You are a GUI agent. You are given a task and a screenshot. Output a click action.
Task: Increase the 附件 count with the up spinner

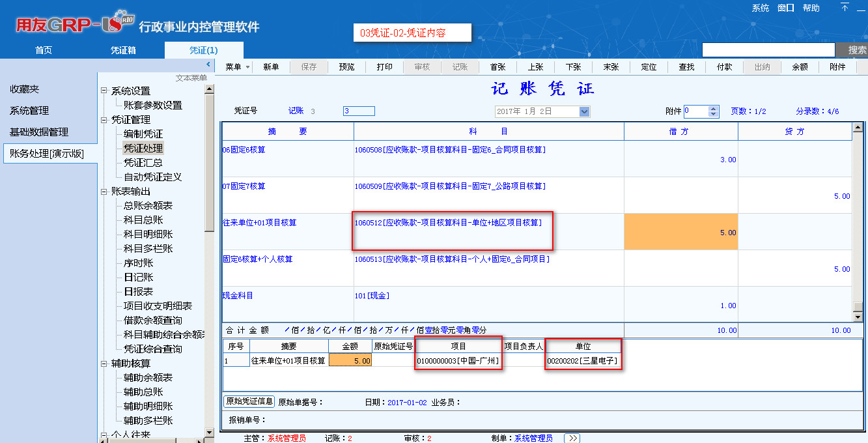[713, 109]
